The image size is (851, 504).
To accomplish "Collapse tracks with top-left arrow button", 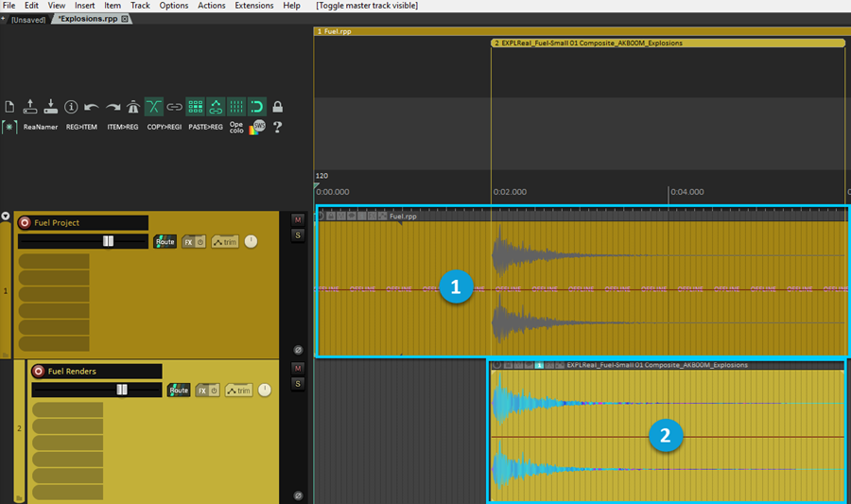I will (x=6, y=217).
